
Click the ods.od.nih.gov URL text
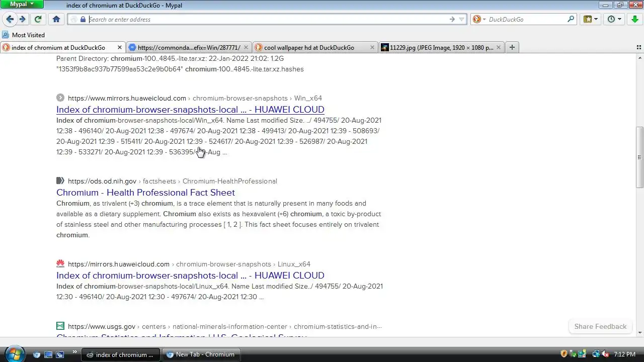click(102, 181)
